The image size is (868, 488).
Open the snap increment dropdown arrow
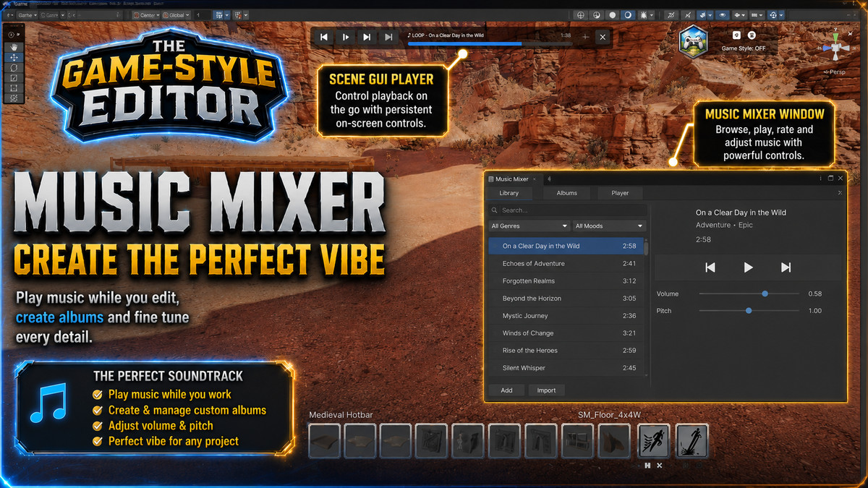tap(246, 14)
